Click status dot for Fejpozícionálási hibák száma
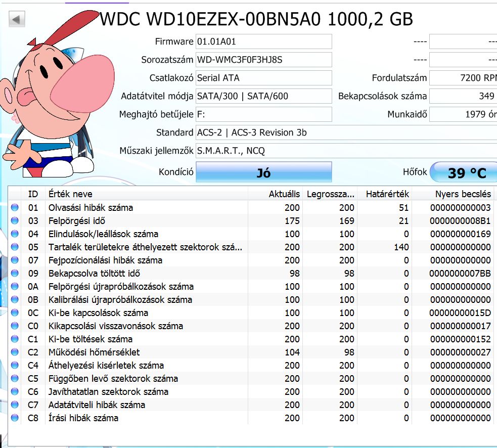Image resolution: width=497 pixels, height=448 pixels. coord(15,260)
